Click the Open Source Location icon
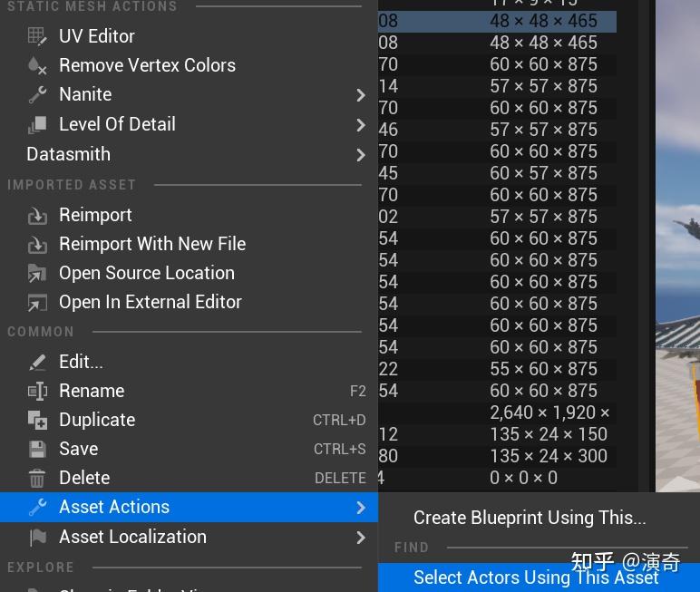The height and width of the screenshot is (592, 700). click(37, 273)
